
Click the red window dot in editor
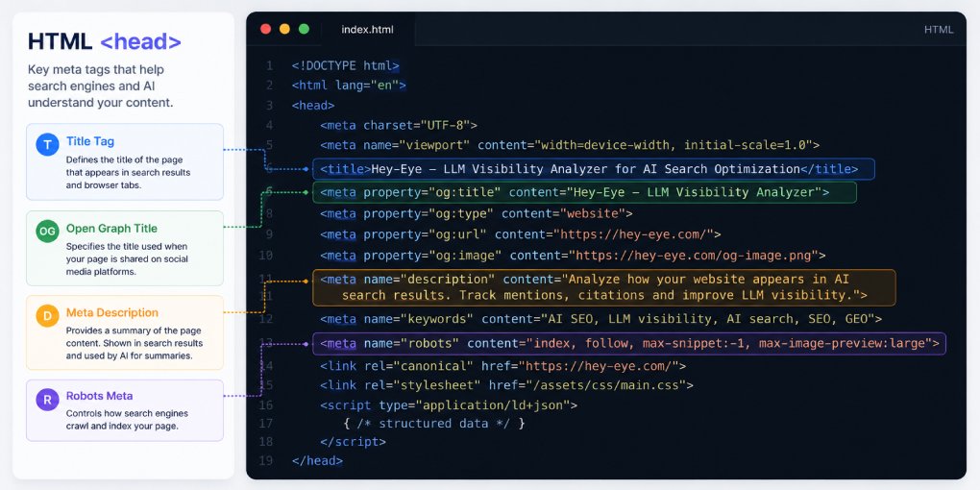[x=265, y=29]
